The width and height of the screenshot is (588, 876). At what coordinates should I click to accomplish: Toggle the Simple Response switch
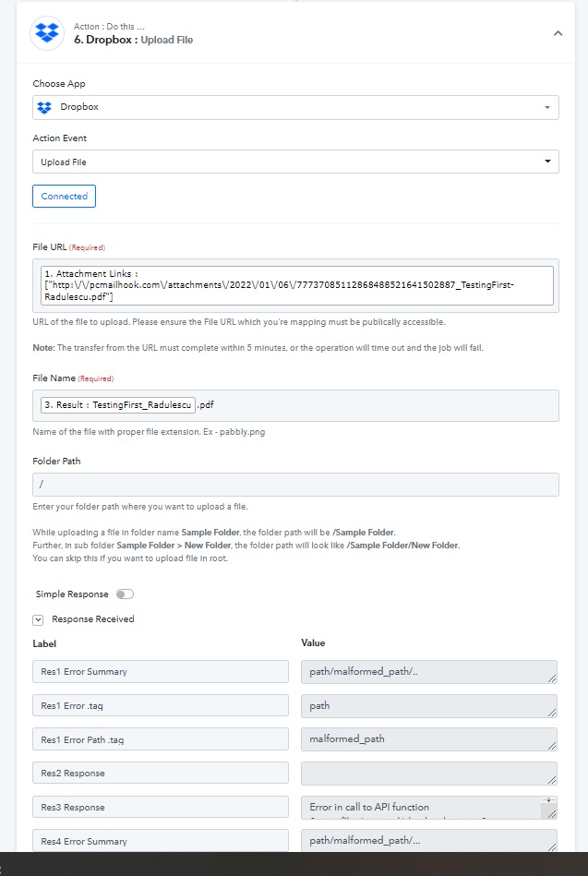[x=125, y=594]
